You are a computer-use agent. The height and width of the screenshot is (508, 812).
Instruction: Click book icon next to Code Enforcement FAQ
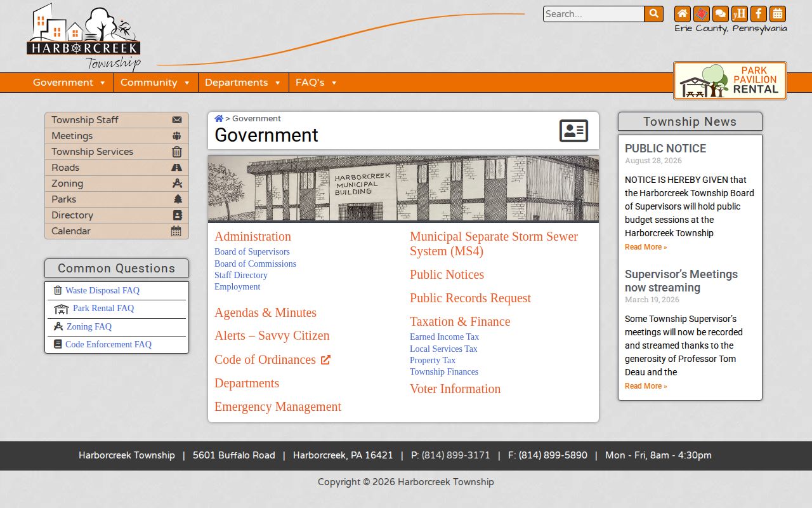point(58,344)
